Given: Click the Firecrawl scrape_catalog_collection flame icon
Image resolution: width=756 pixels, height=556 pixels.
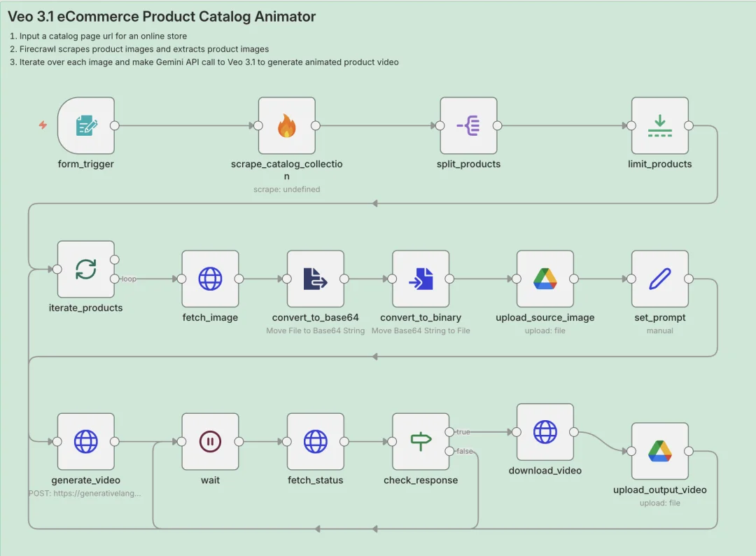Looking at the screenshot, I should (x=286, y=126).
